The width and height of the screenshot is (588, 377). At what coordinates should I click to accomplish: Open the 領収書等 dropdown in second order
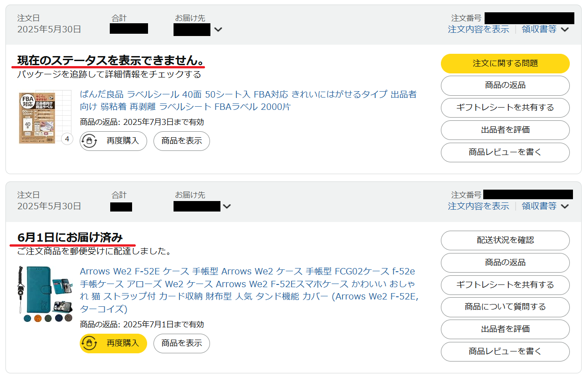click(x=545, y=206)
